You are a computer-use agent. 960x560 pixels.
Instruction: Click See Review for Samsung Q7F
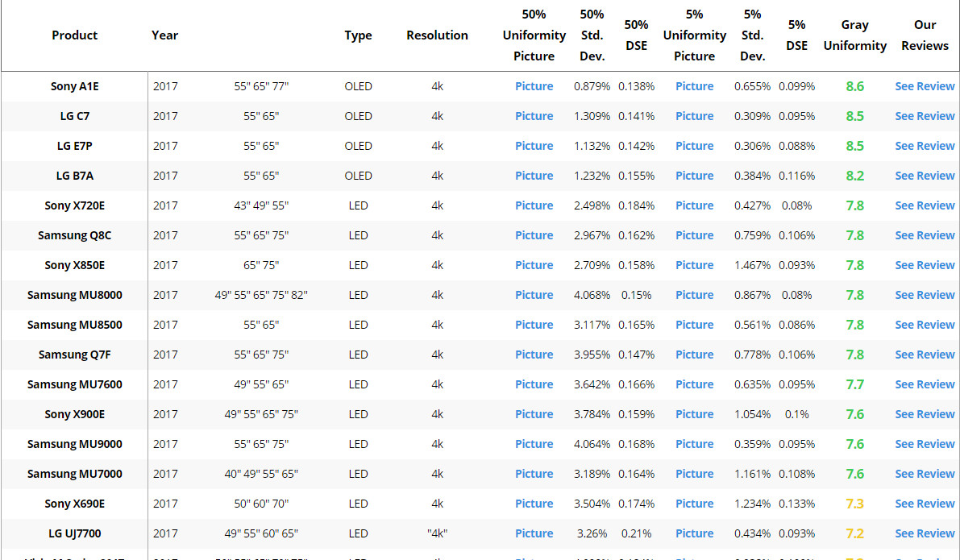click(925, 355)
